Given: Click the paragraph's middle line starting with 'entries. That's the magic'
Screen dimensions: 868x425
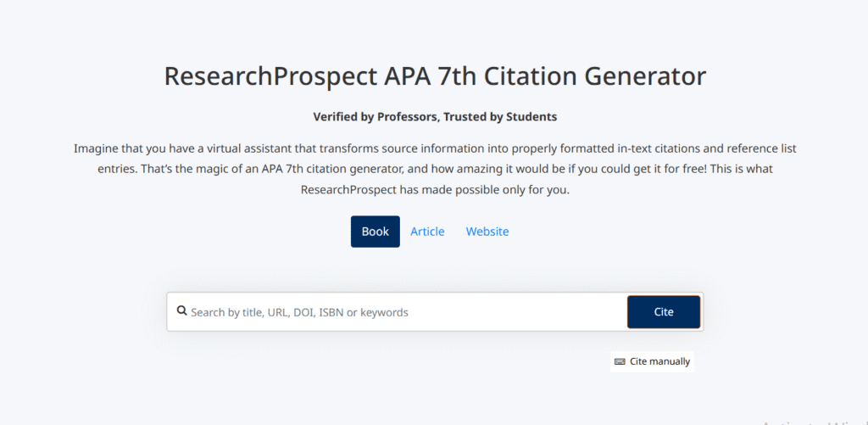Looking at the screenshot, I should click(x=434, y=169).
